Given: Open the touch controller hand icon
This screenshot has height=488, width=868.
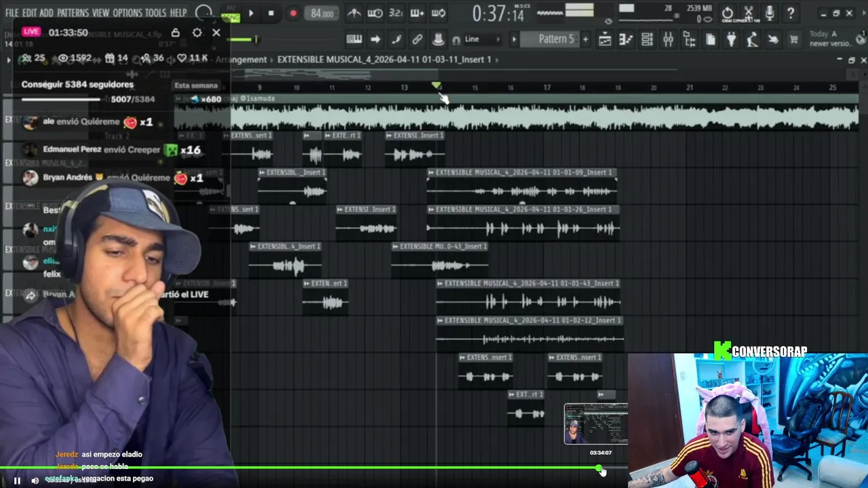Looking at the screenshot, I should click(x=773, y=40).
